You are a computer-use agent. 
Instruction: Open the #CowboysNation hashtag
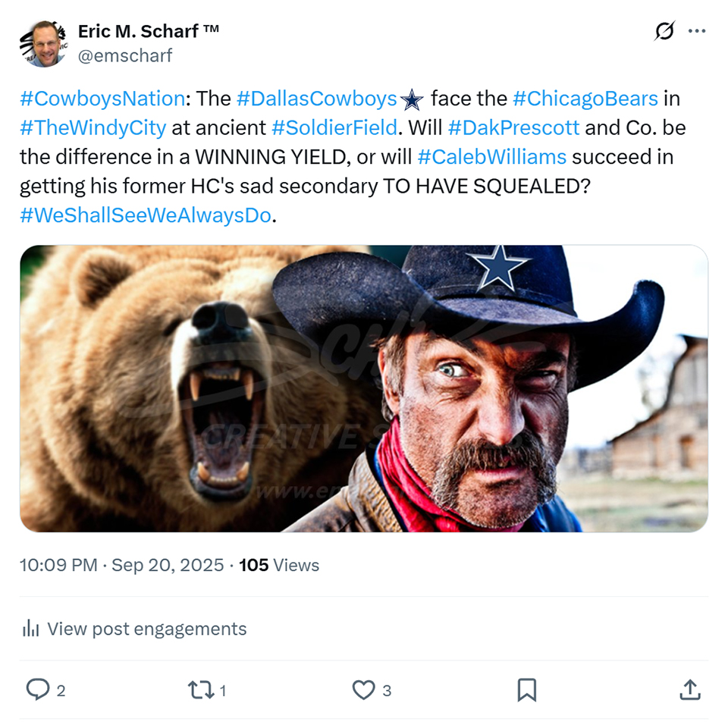point(102,99)
